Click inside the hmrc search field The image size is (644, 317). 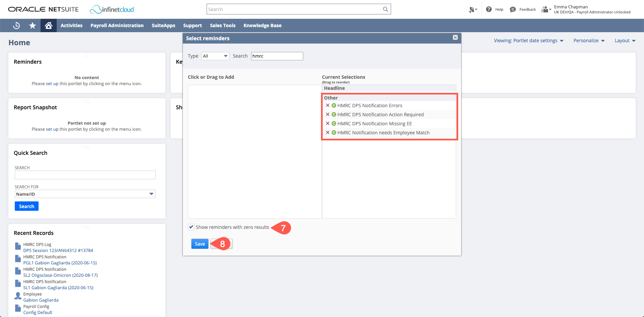pyautogui.click(x=277, y=56)
